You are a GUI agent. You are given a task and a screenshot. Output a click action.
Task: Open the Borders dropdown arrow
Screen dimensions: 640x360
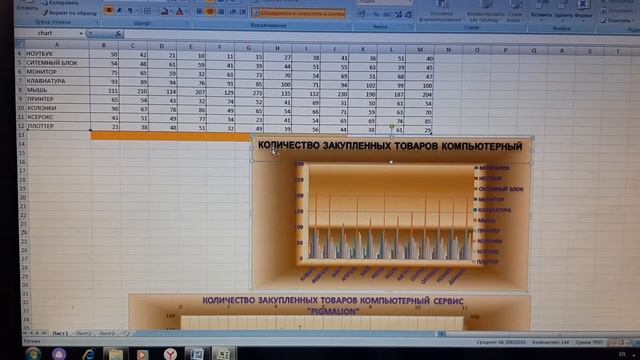(154, 11)
